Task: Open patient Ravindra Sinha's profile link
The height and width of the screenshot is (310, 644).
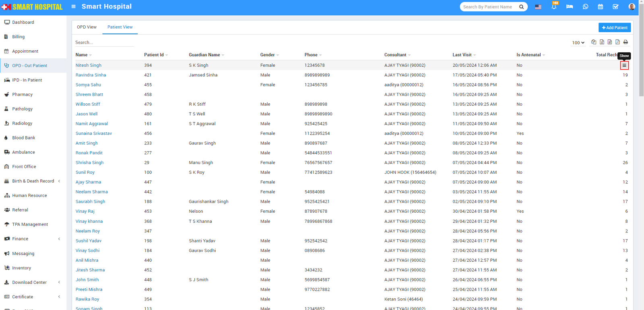Action: [x=91, y=75]
